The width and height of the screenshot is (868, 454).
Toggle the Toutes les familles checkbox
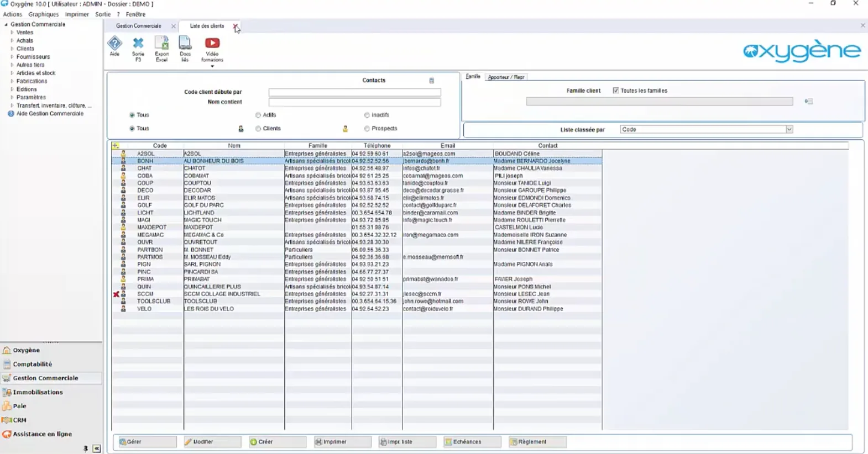click(x=615, y=91)
